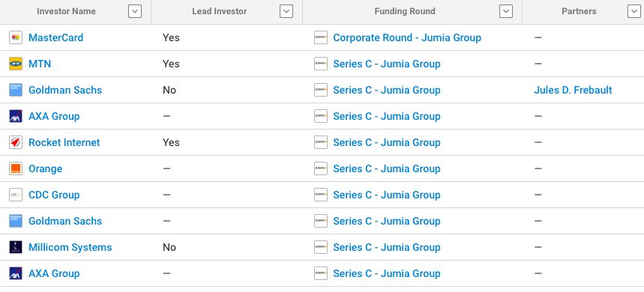Open the Rocket Internet investor link
This screenshot has height=292, width=644.
click(64, 143)
